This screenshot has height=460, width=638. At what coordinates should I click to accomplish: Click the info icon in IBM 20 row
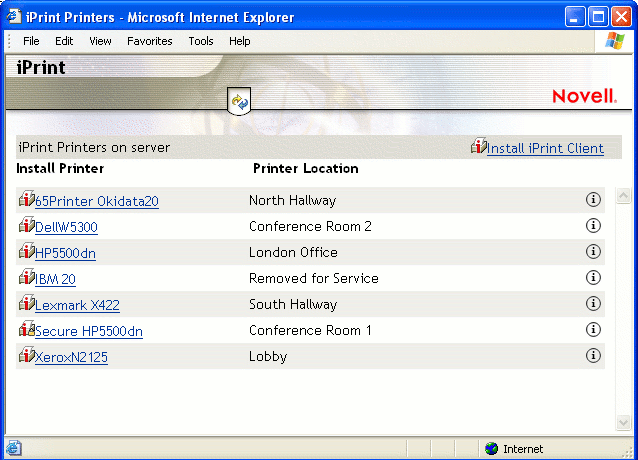pos(593,278)
